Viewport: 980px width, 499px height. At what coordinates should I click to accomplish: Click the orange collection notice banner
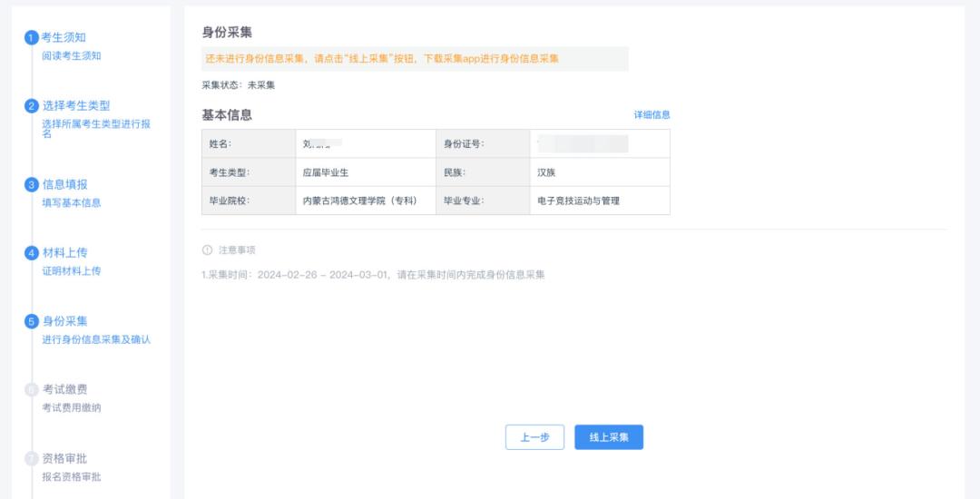[x=415, y=59]
